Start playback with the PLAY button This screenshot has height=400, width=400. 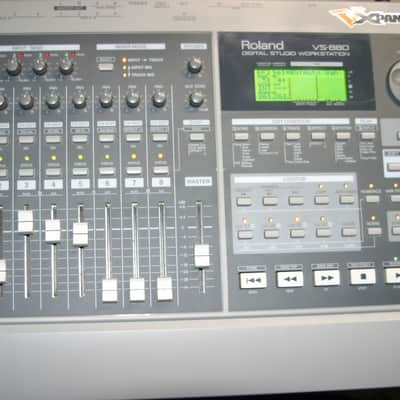click(393, 276)
